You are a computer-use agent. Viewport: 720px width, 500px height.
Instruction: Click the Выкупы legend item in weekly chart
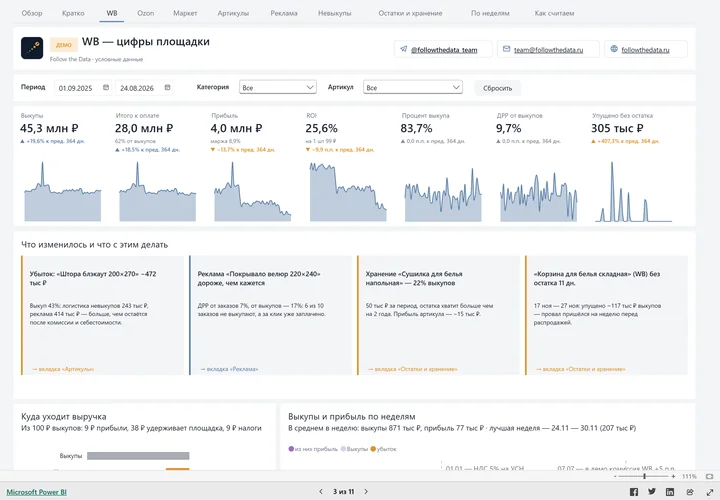(x=354, y=449)
